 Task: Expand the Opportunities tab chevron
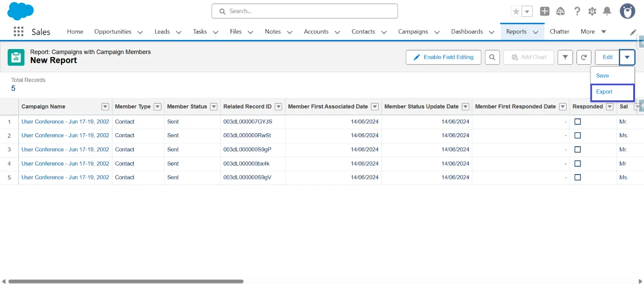click(x=140, y=32)
